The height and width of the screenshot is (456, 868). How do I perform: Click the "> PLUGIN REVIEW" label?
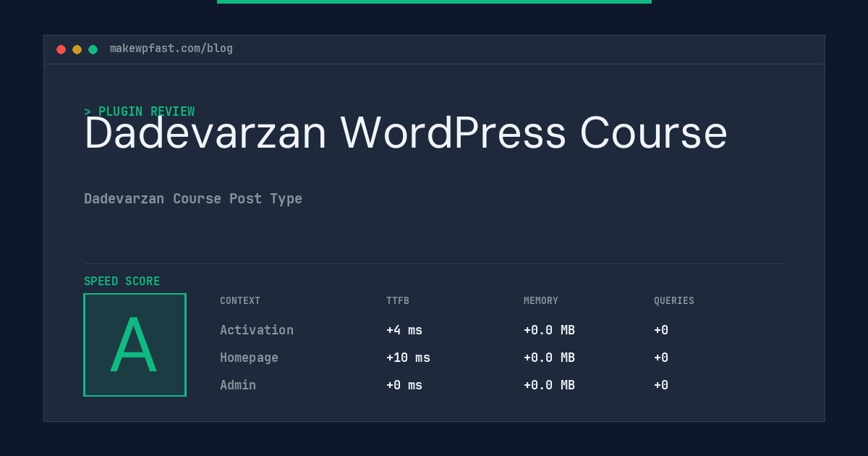pyautogui.click(x=140, y=111)
